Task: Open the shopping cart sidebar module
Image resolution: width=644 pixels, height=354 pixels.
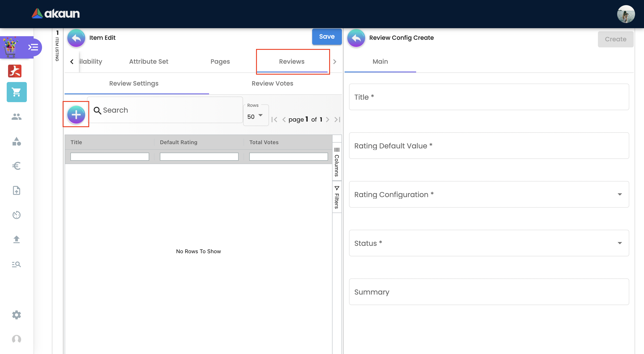Action: coord(17,92)
